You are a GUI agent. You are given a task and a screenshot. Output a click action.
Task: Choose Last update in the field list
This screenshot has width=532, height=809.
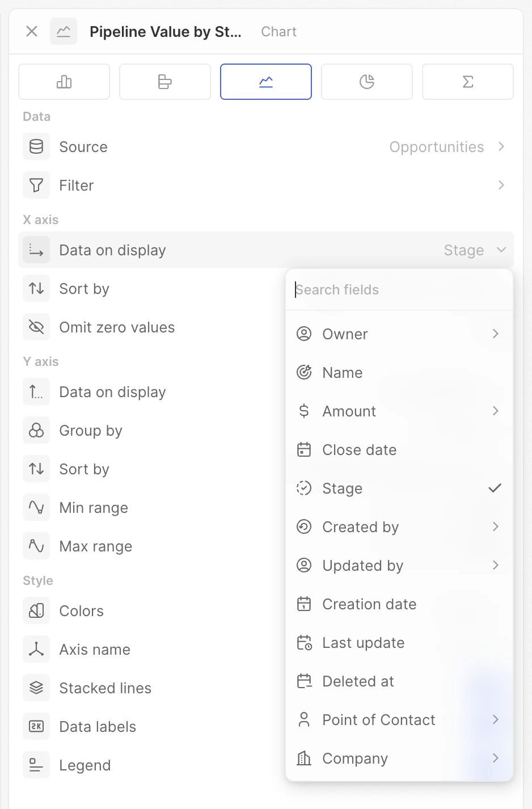[399, 642]
